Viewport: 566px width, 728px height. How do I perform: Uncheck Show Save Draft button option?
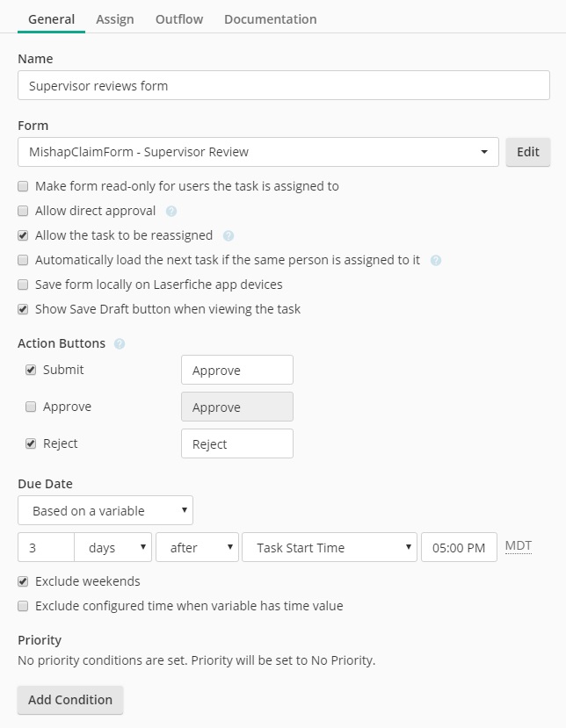(x=24, y=309)
